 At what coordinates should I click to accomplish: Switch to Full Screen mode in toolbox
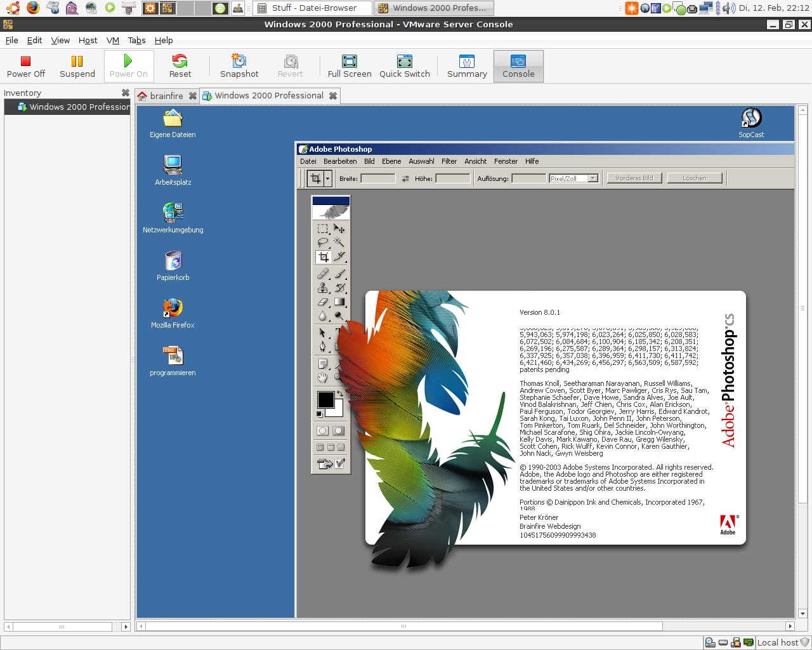click(x=341, y=448)
